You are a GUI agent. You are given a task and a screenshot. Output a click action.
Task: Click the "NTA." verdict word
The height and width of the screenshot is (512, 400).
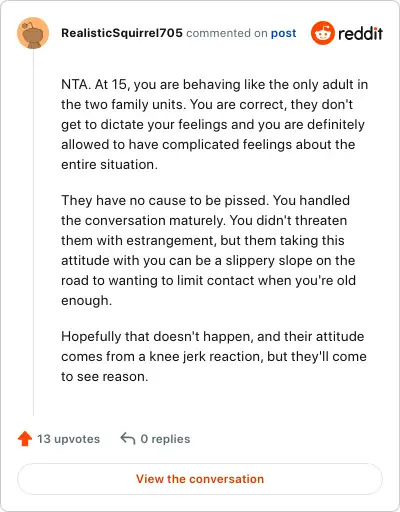click(x=76, y=84)
